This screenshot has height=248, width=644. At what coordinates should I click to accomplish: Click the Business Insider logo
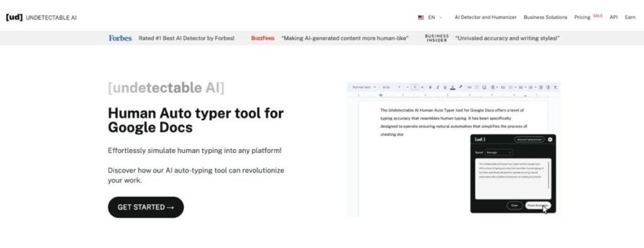click(x=436, y=38)
